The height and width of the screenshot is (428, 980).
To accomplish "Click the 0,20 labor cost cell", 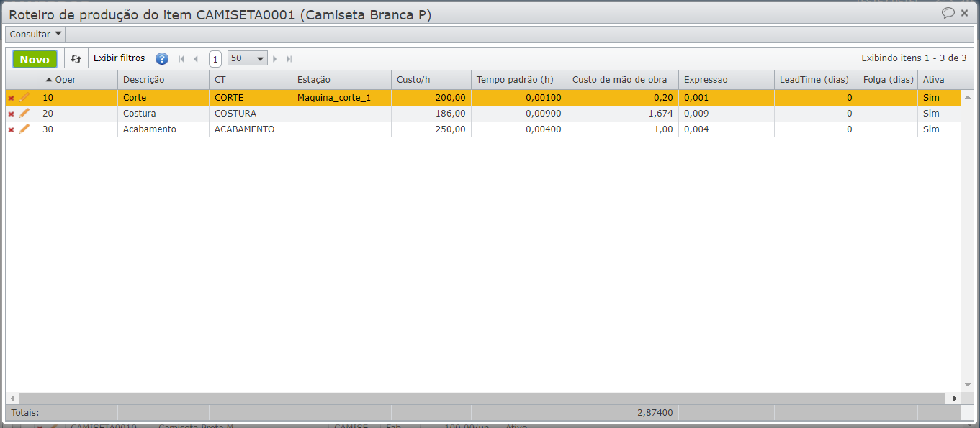I will pos(623,98).
